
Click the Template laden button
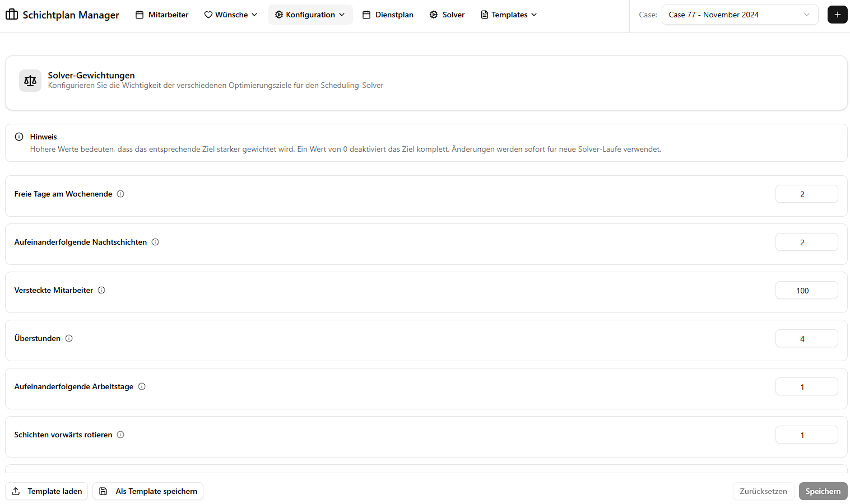(47, 491)
